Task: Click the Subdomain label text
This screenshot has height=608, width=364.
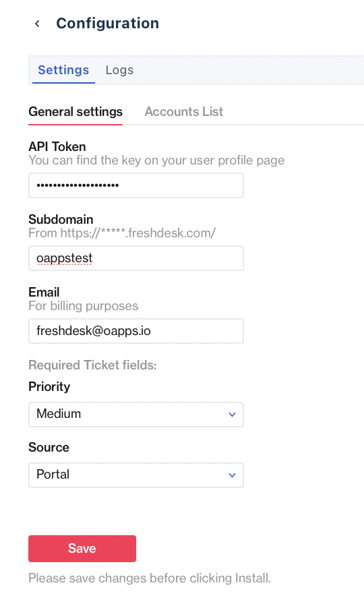Action: pos(61,220)
